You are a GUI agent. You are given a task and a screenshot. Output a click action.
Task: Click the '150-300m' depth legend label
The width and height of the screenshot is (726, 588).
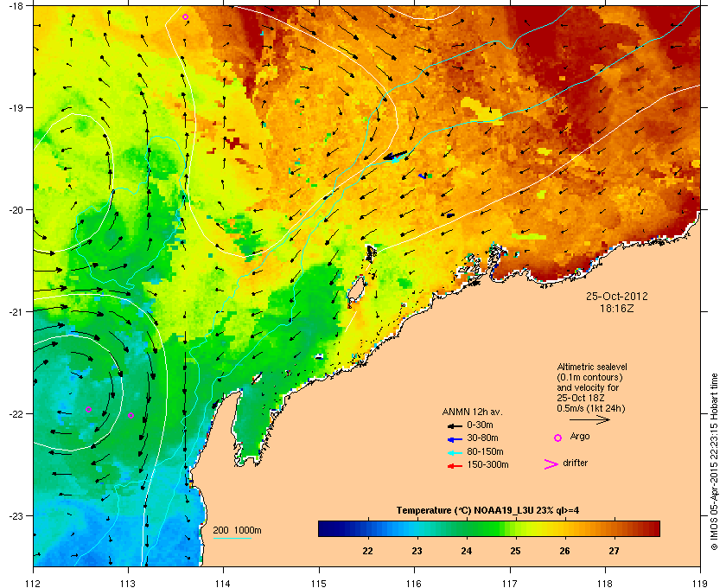tap(487, 464)
